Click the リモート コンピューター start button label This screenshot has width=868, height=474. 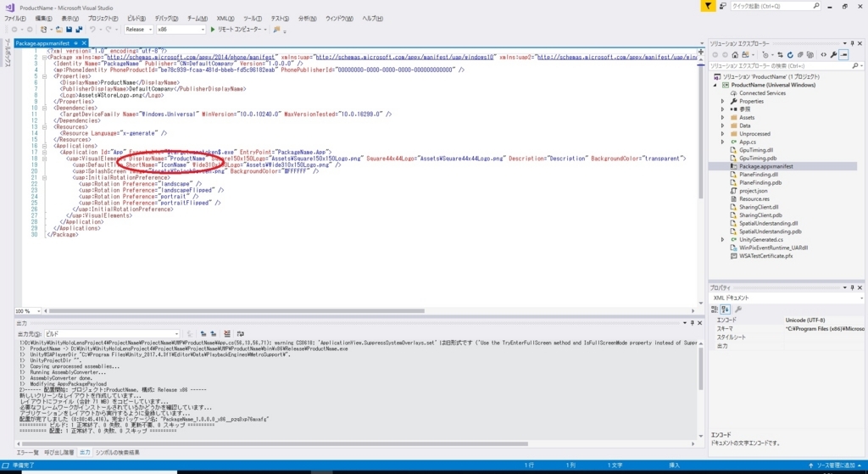pyautogui.click(x=240, y=30)
